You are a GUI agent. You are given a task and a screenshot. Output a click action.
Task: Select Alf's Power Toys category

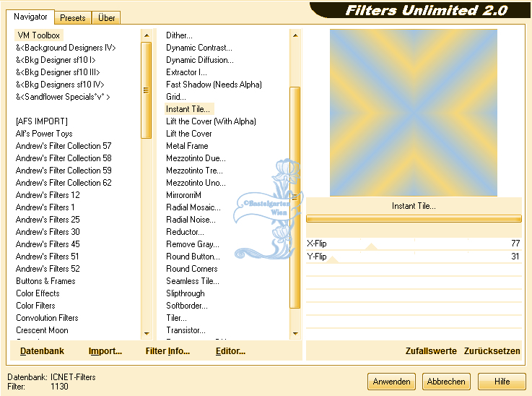pos(44,134)
